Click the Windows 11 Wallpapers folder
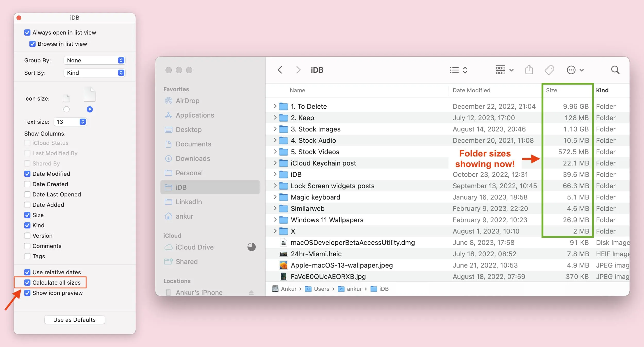 coord(327,220)
